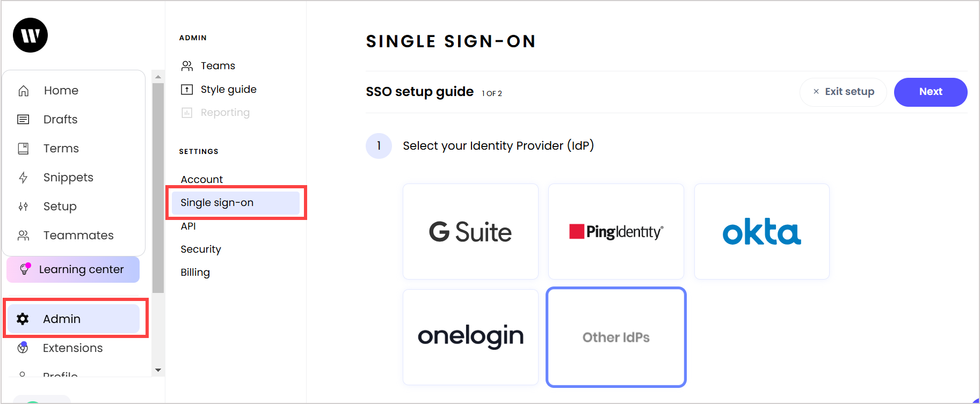Click the Setup sliders icon
The width and height of the screenshot is (980, 404).
(23, 207)
